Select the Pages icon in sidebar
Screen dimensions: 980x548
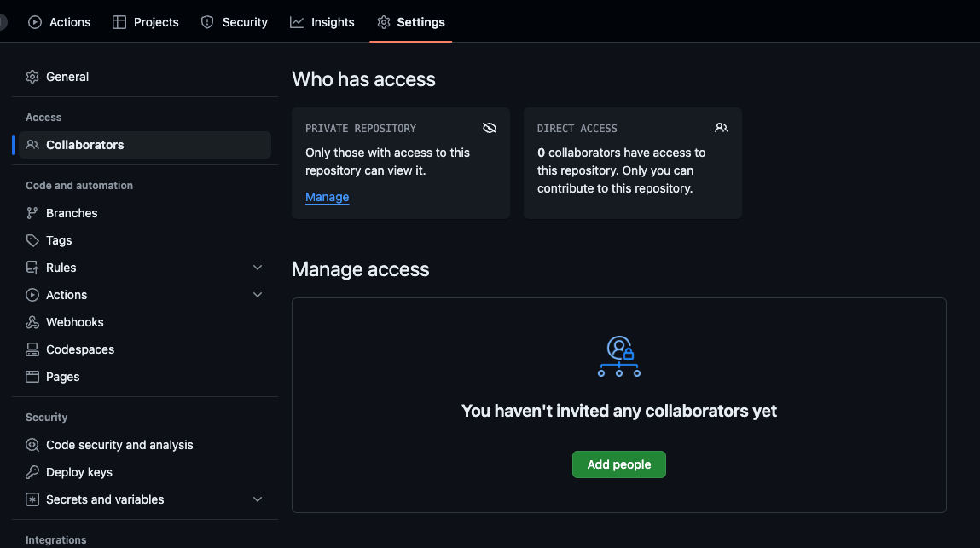[x=32, y=376]
